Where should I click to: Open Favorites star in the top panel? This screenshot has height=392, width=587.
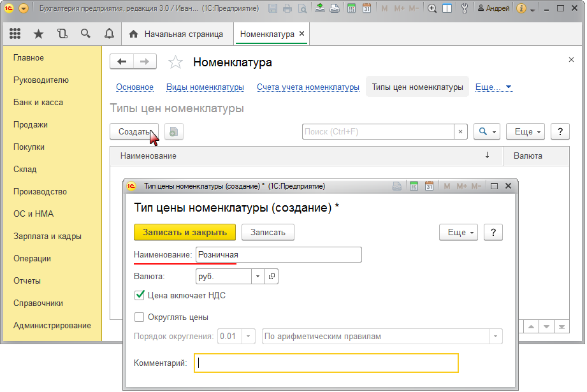[x=38, y=34]
